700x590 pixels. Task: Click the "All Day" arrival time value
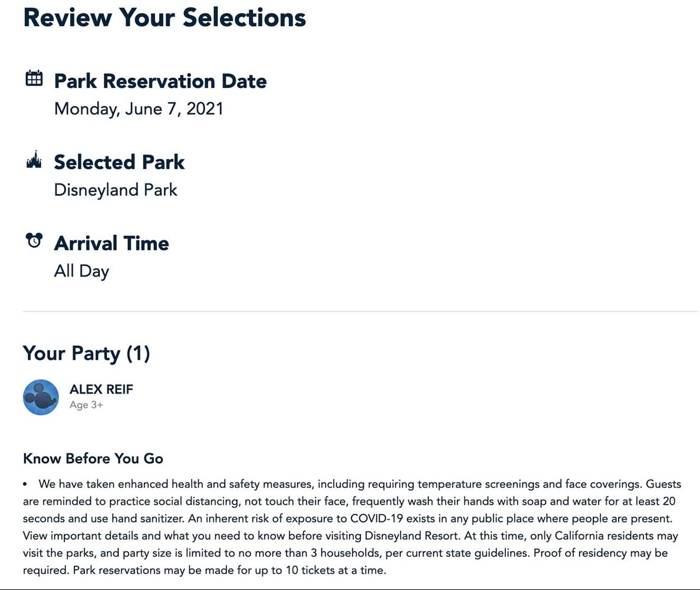pos(81,271)
